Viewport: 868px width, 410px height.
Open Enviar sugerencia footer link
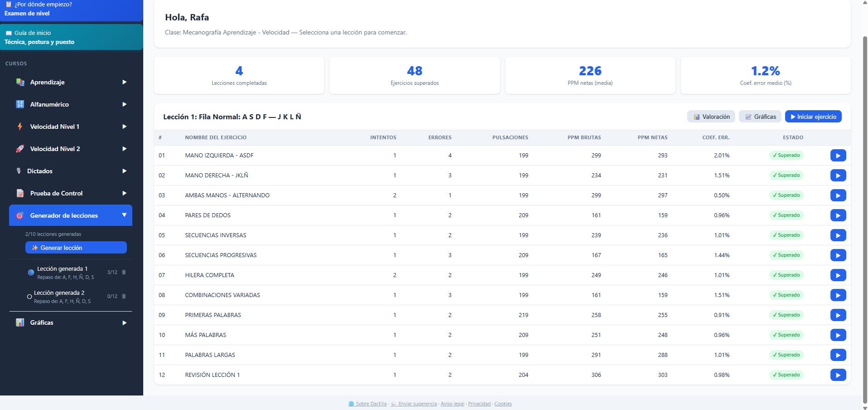pos(414,404)
